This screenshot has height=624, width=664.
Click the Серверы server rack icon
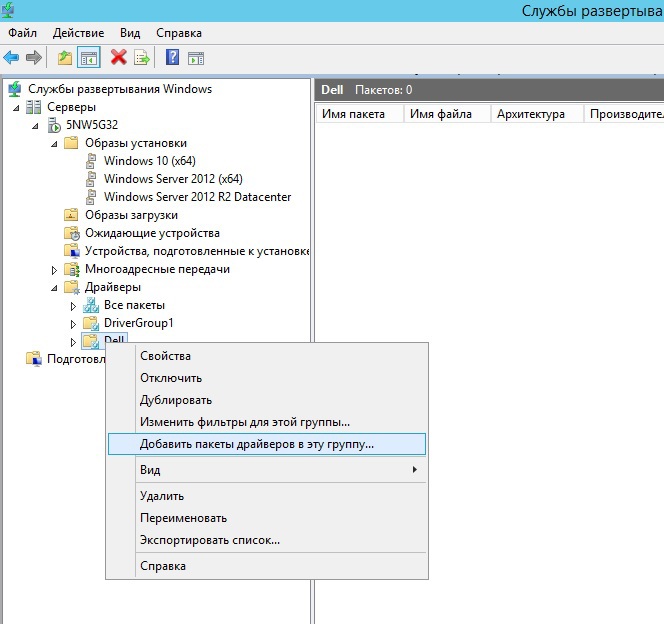click(33, 107)
